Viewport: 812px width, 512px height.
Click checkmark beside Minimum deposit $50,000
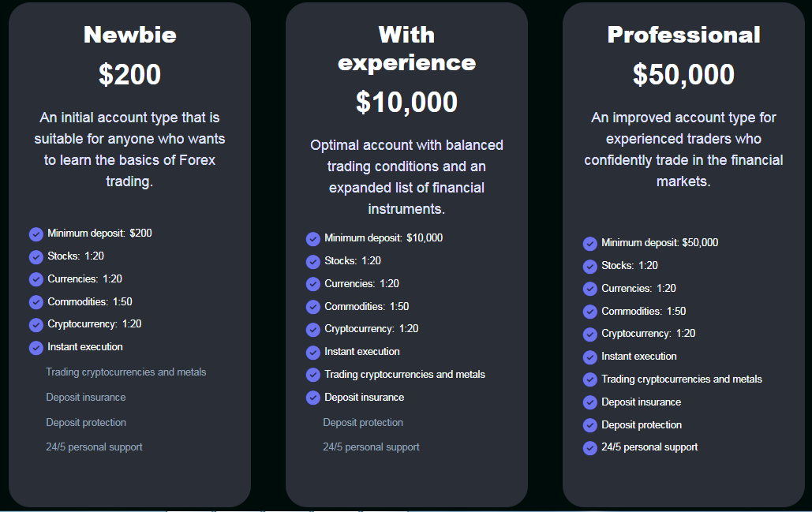pos(589,243)
